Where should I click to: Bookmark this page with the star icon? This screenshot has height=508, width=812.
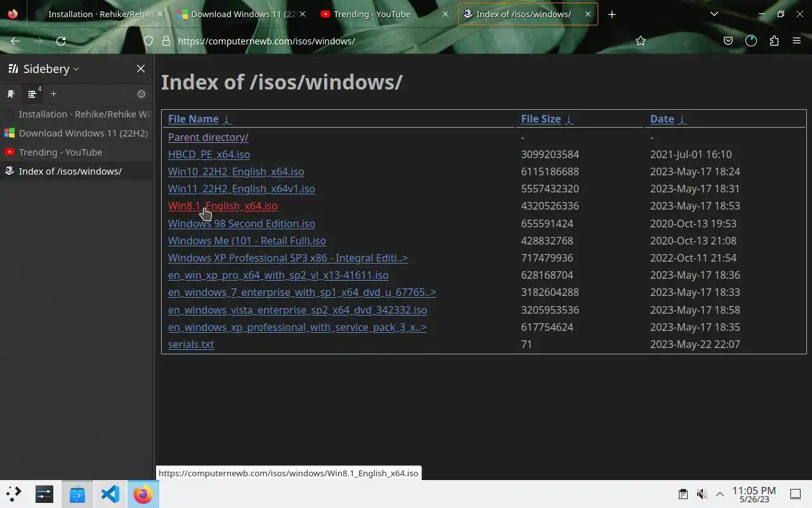pyautogui.click(x=641, y=41)
